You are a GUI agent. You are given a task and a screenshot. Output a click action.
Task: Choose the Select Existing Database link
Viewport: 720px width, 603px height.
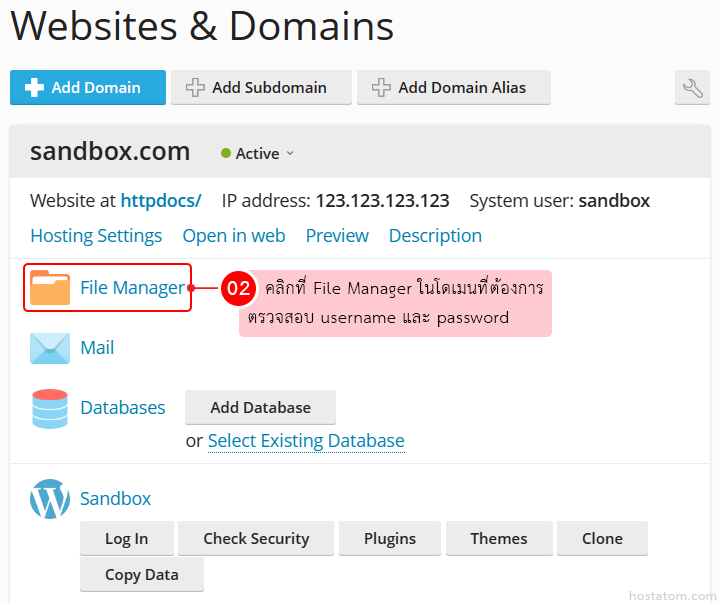point(306,441)
